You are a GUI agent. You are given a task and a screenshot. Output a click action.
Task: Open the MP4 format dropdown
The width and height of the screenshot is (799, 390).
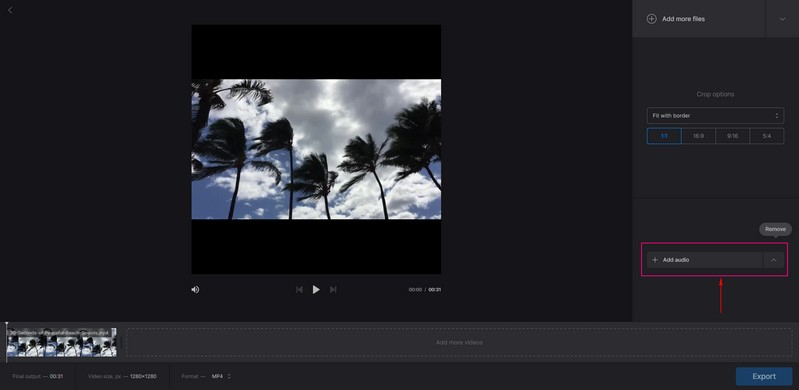tap(221, 376)
